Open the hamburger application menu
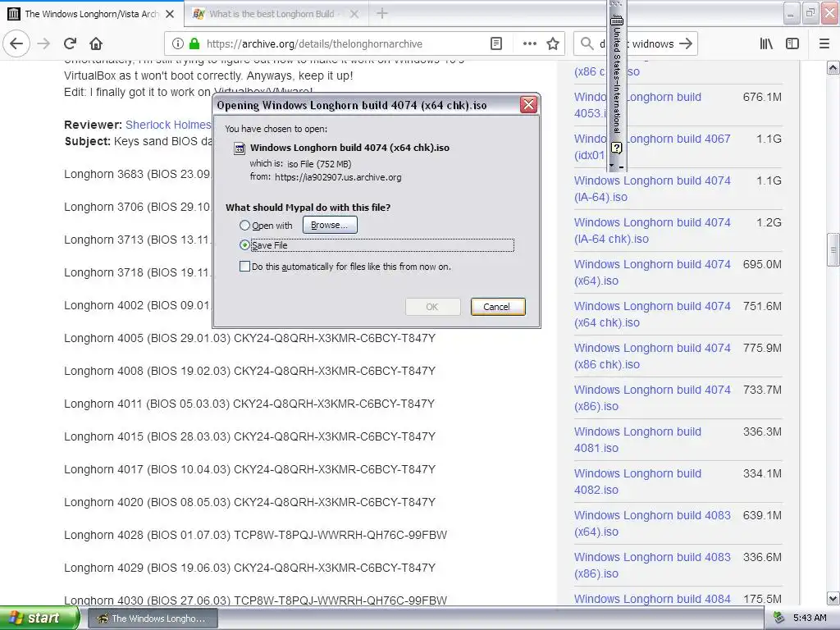This screenshot has height=630, width=840. coord(824,44)
